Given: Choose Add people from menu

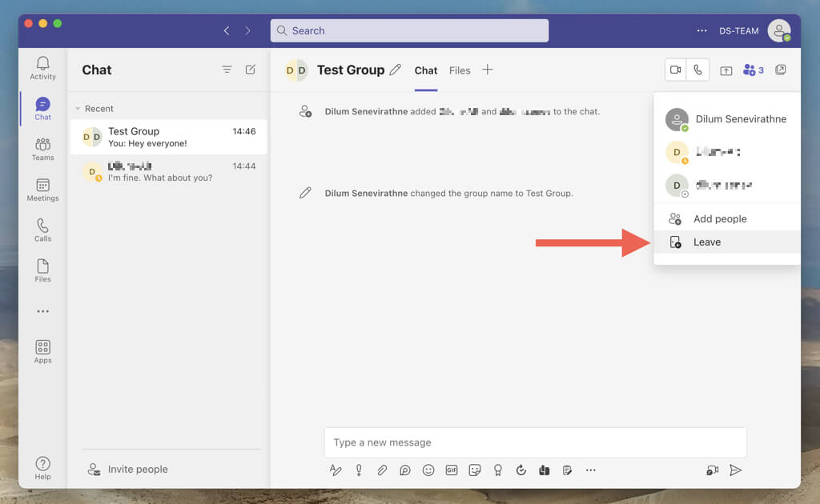Looking at the screenshot, I should pyautogui.click(x=727, y=219).
